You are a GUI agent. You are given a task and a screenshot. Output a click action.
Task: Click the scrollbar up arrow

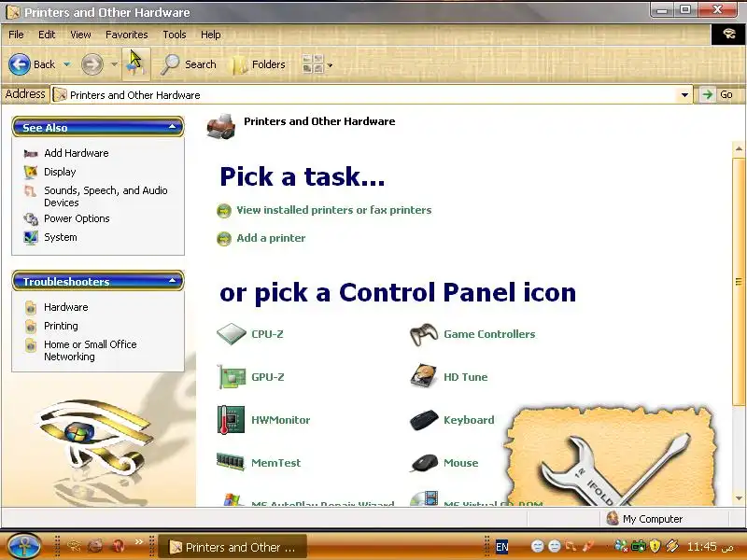739,148
